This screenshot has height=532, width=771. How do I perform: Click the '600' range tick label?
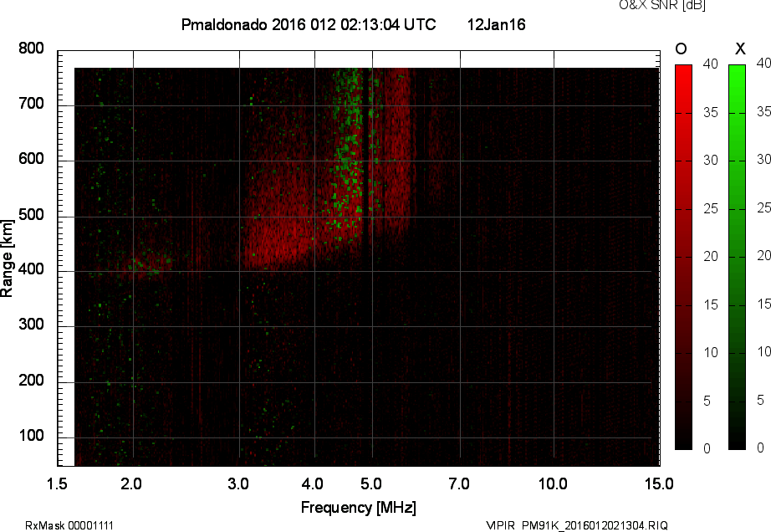pos(32,159)
